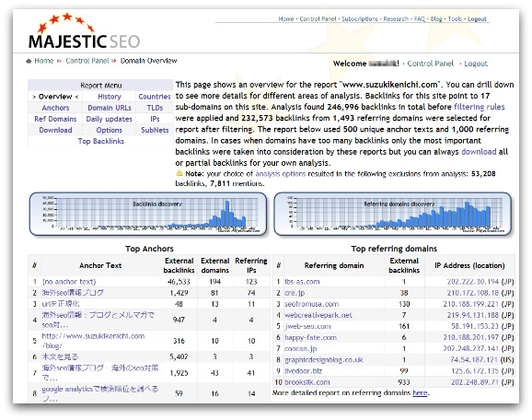
Task: Click the Control Panel breadcrumb link
Action: [x=87, y=61]
